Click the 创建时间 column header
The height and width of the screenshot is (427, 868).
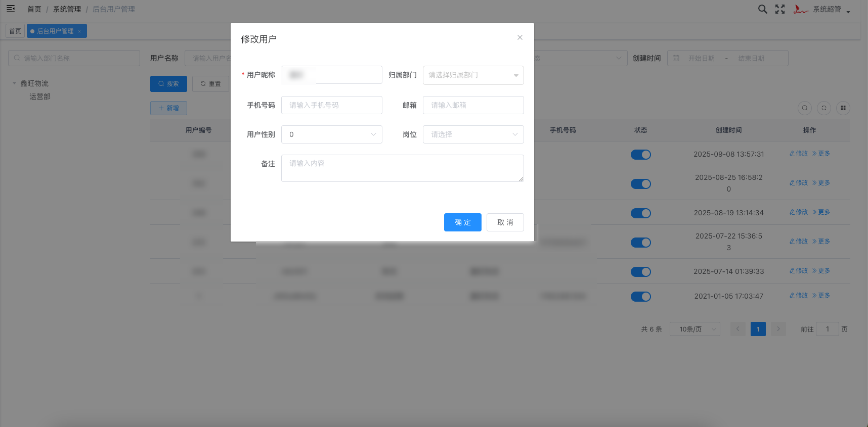point(728,130)
